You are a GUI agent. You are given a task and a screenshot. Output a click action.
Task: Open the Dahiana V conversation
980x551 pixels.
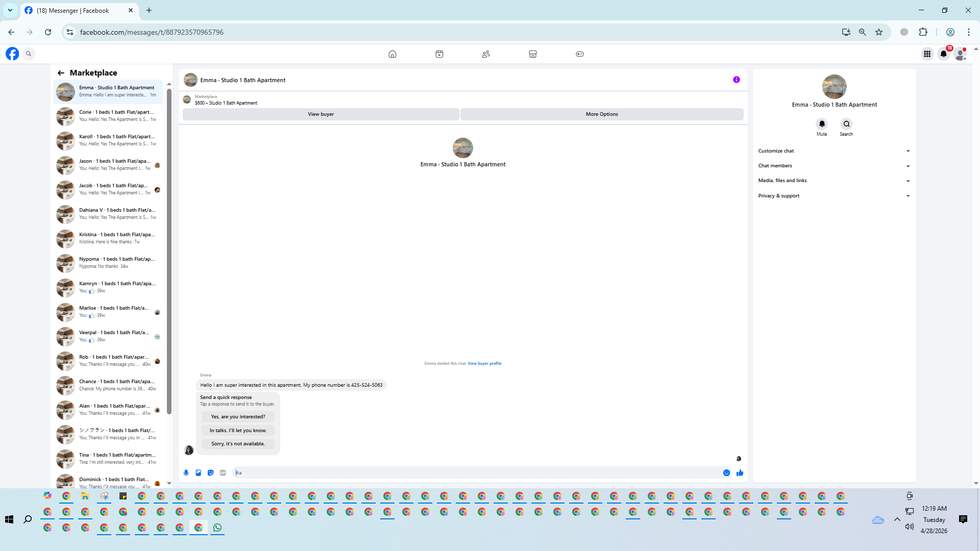pos(108,214)
